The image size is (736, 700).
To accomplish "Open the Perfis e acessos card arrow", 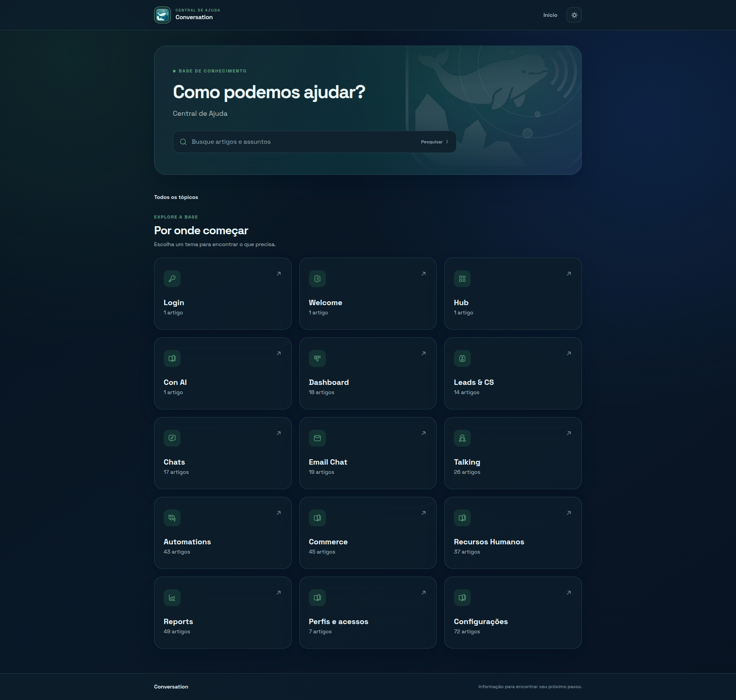I will pyautogui.click(x=424, y=593).
